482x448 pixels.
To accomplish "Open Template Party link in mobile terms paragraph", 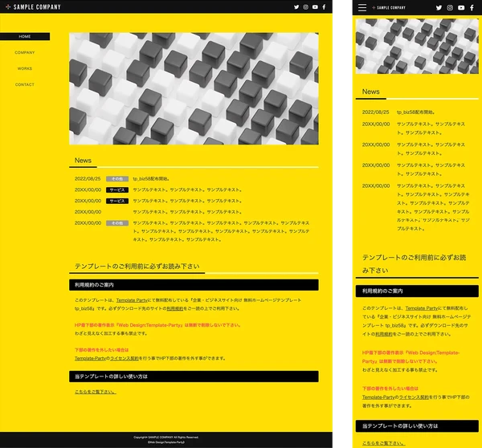I will tap(422, 308).
